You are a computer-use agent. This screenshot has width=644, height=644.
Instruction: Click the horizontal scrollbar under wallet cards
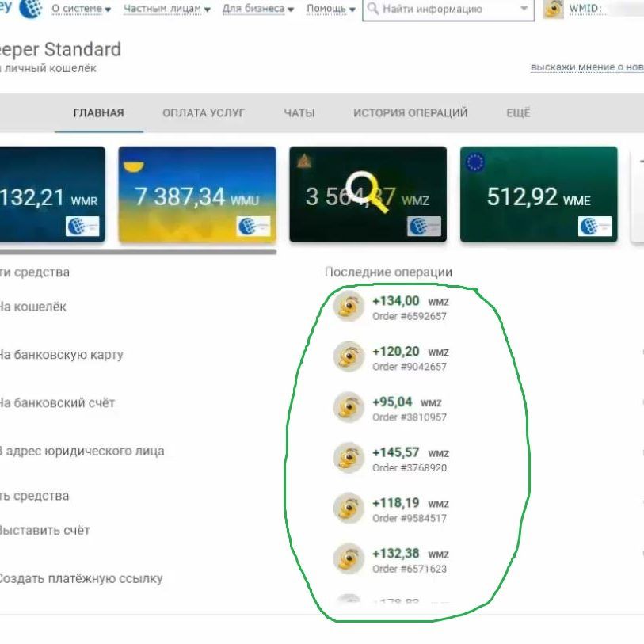tap(138, 252)
